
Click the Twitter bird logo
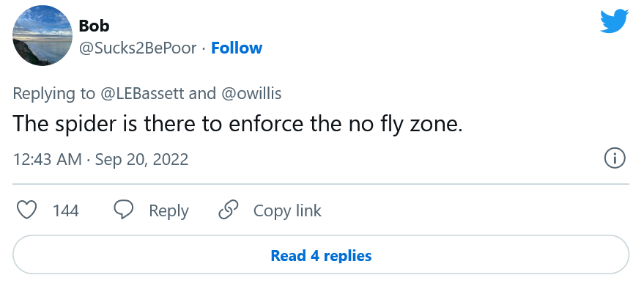click(614, 21)
